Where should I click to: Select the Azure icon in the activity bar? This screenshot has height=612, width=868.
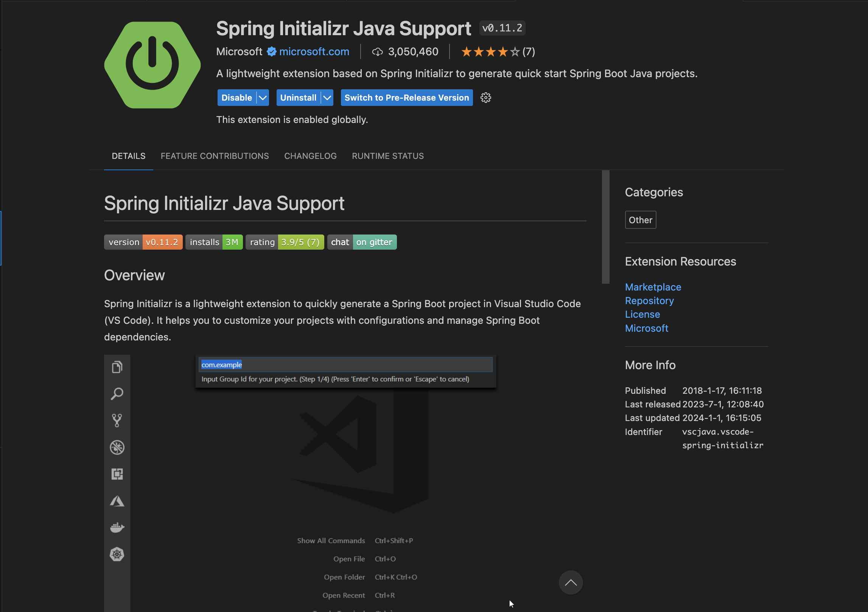117,502
